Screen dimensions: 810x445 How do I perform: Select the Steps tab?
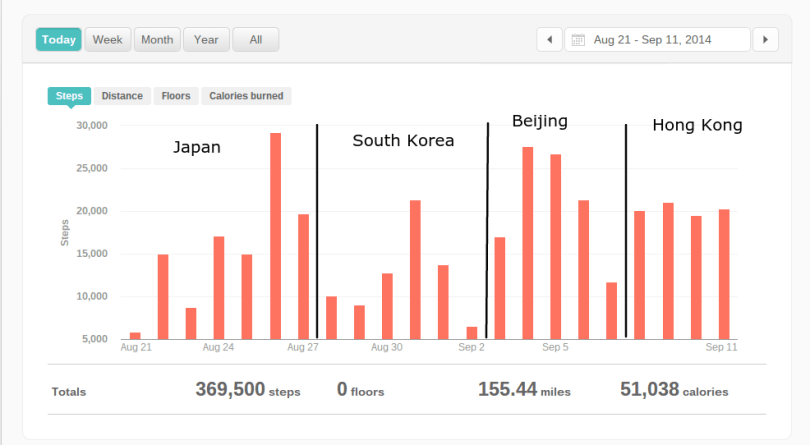tap(69, 96)
